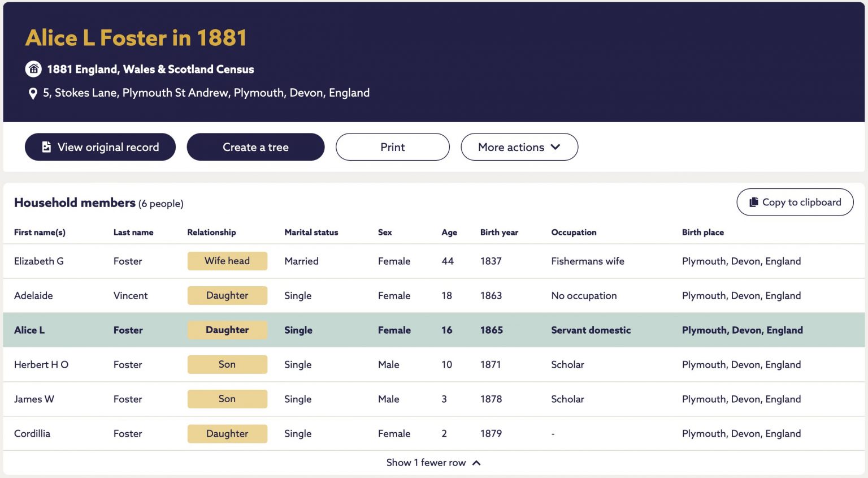The image size is (868, 478).
Task: Select the name Herbert H O
Action: pos(41,365)
